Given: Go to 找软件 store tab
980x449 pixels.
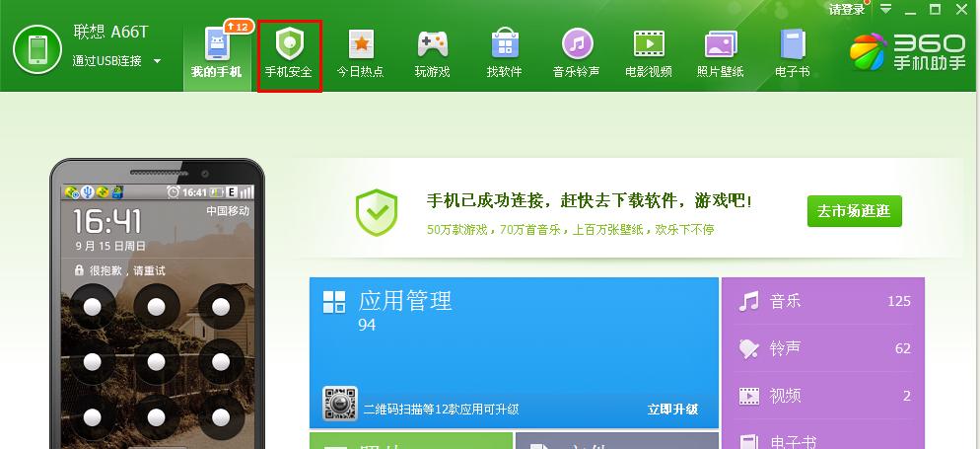Looking at the screenshot, I should [x=505, y=55].
